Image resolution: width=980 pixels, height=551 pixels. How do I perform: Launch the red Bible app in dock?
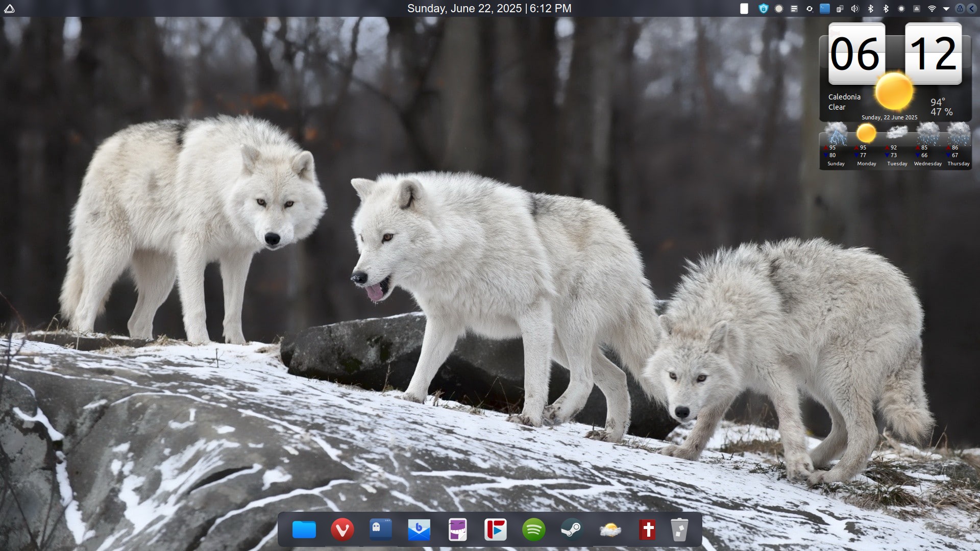tap(648, 530)
